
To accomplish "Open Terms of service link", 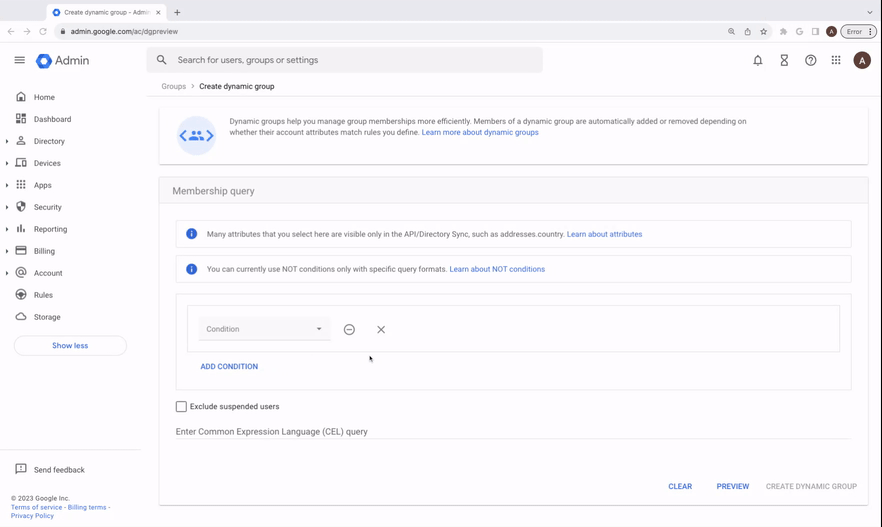I will (x=37, y=507).
